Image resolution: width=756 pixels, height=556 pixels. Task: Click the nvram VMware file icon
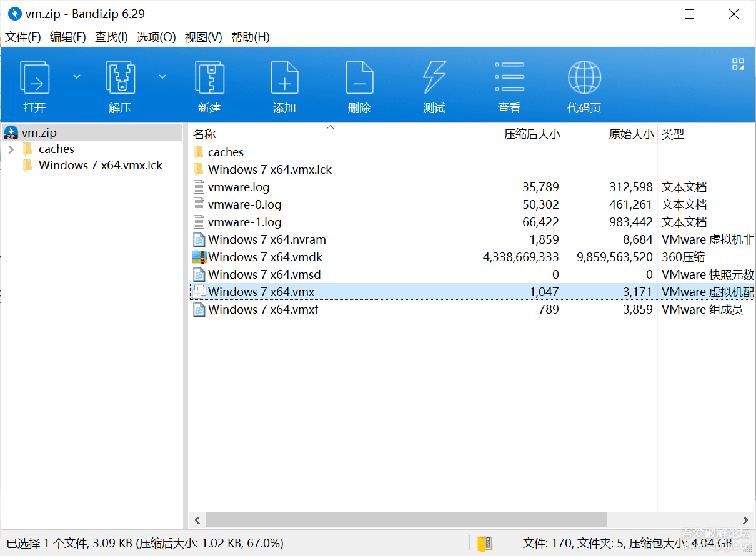coord(199,239)
